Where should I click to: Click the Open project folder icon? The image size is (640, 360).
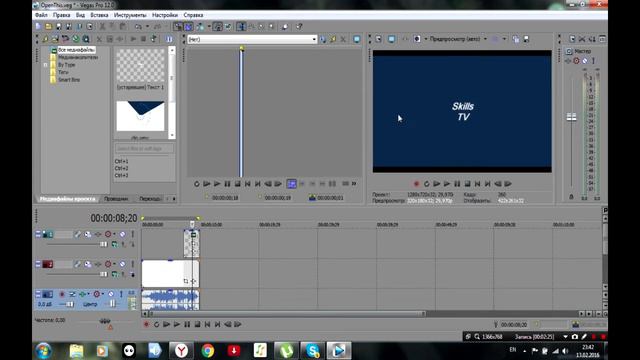[49, 27]
